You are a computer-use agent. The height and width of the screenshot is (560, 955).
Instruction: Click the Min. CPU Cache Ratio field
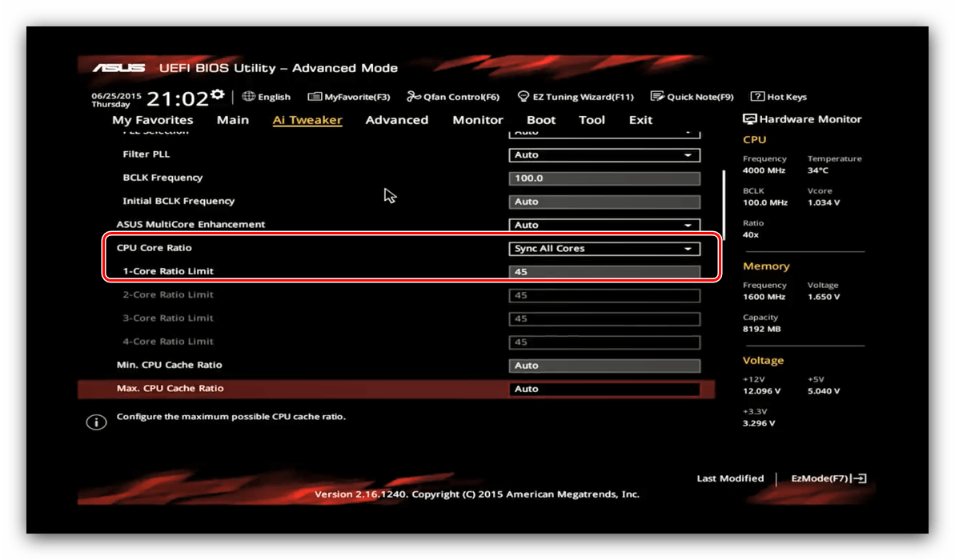pyautogui.click(x=604, y=366)
